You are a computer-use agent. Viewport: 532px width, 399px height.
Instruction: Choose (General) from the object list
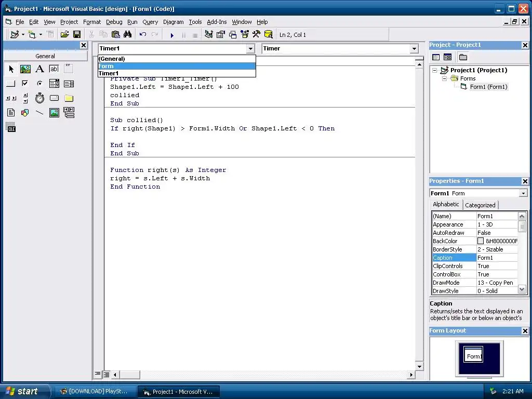pos(177,59)
